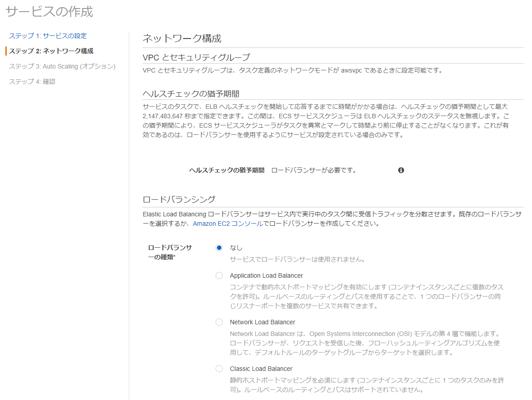Click the Classic Load Balancer option label
532x400 pixels.
(261, 369)
